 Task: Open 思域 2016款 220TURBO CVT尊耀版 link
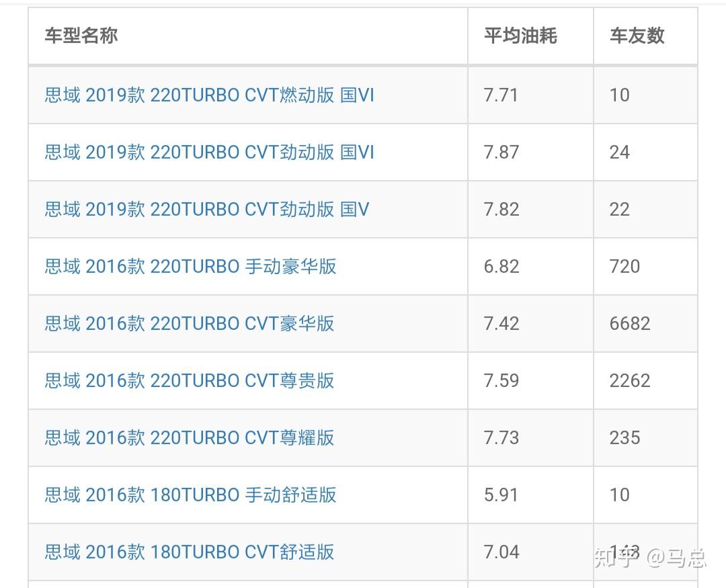point(190,437)
